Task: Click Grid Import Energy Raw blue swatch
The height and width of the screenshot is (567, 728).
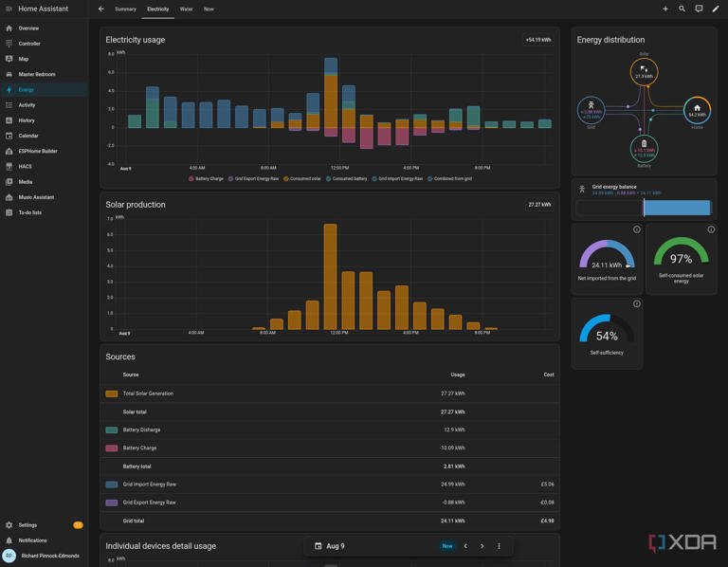Action: (112, 485)
